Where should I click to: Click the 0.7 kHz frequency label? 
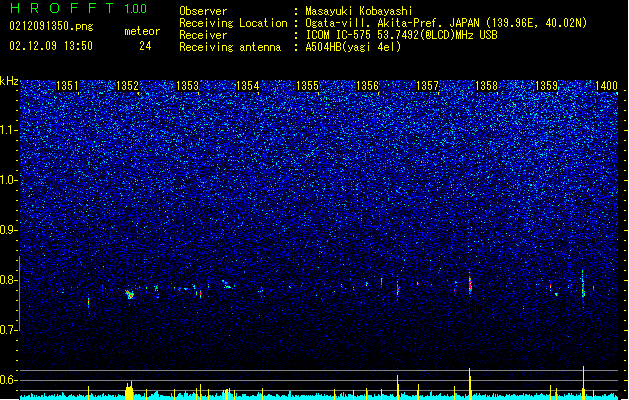coord(9,330)
